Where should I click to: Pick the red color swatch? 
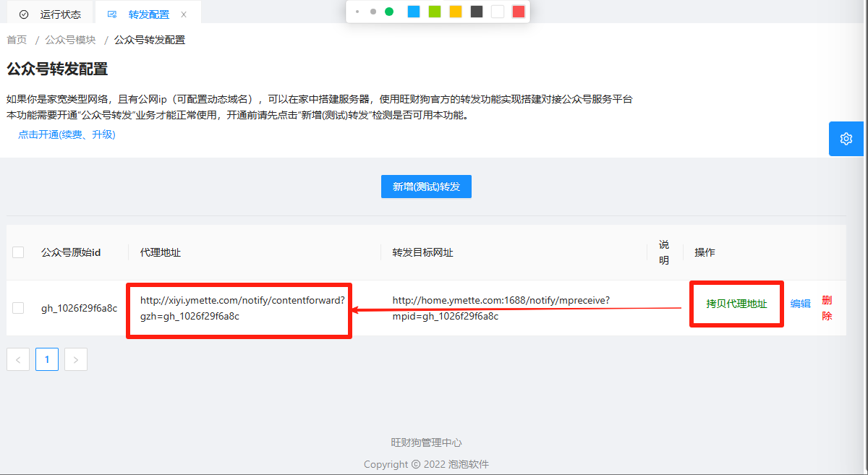click(518, 12)
